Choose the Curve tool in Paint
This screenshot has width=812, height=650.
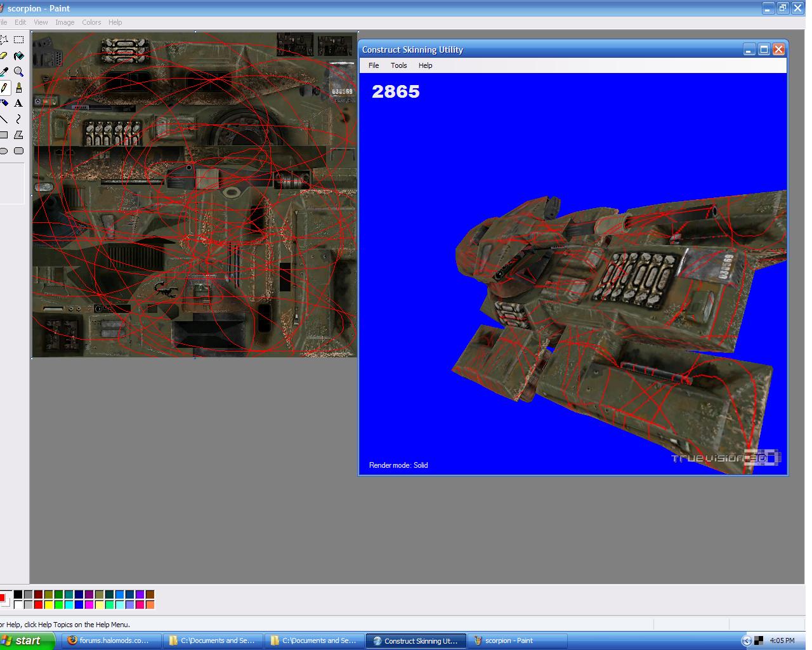tap(18, 119)
